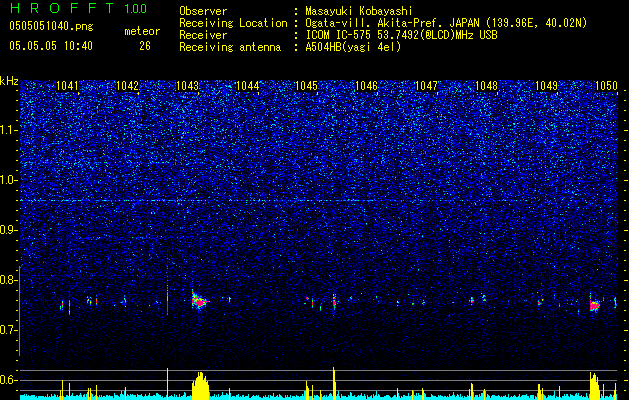Click the 1044 time marker
The image size is (629, 400).
pos(248,85)
